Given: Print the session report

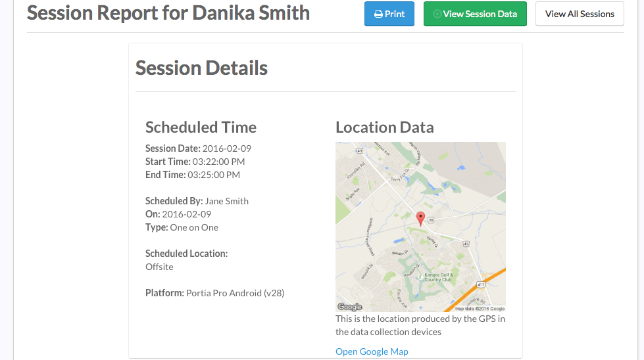Looking at the screenshot, I should pyautogui.click(x=389, y=14).
